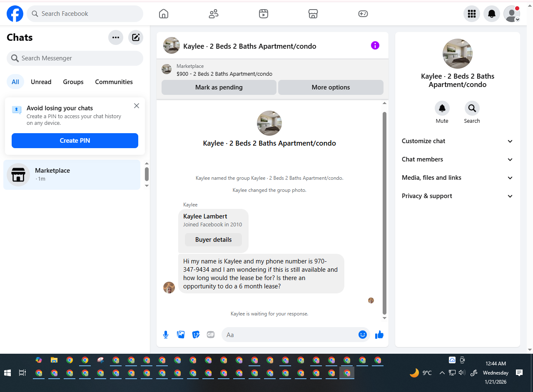This screenshot has height=392, width=533.
Task: Search in conversation using the magnifier button
Action: tap(472, 108)
